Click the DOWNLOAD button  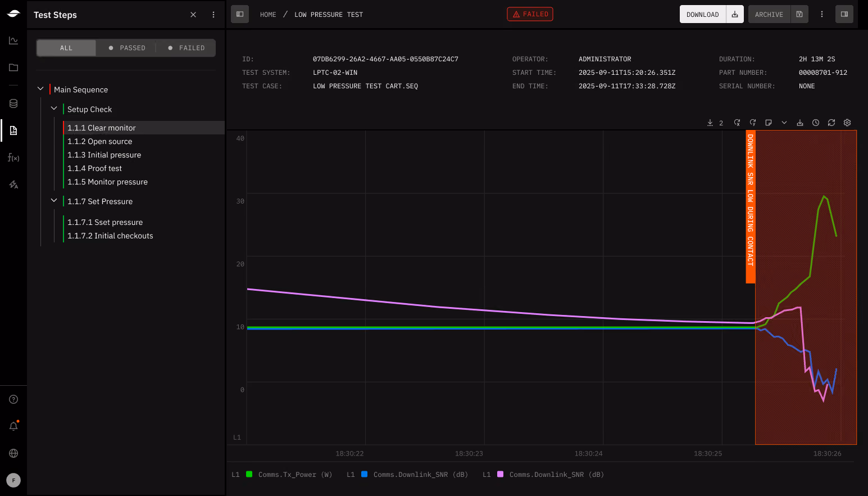click(703, 14)
